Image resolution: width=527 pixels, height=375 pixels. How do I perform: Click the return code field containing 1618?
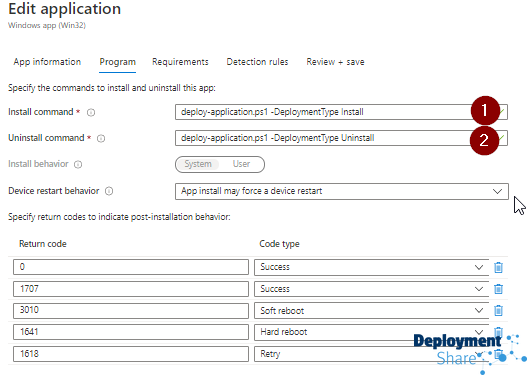pyautogui.click(x=131, y=354)
